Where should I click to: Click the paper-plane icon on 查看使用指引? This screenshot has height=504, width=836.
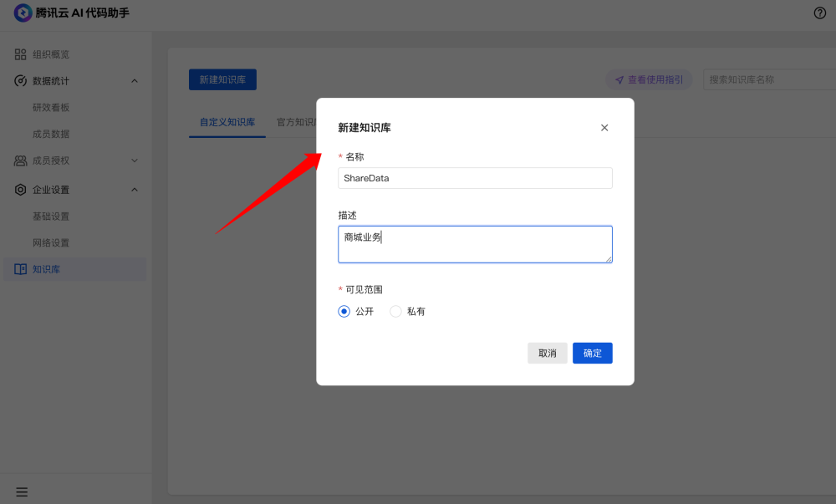pos(619,79)
